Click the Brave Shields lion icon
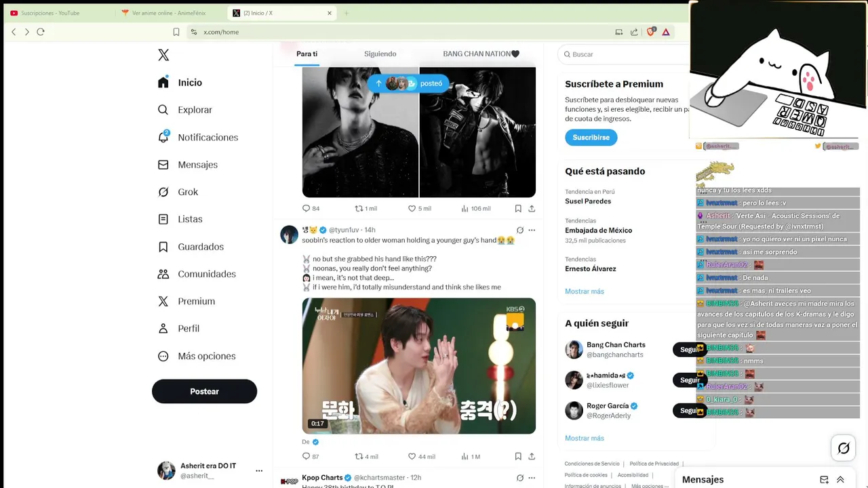868x488 pixels. [651, 32]
